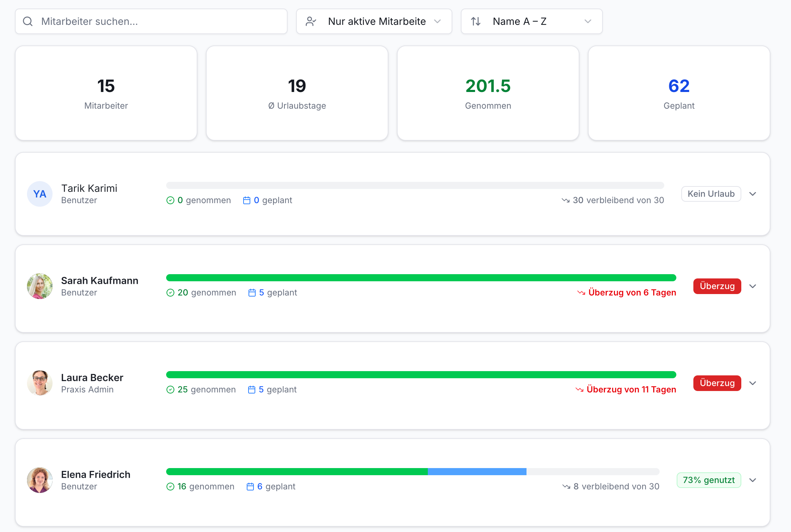This screenshot has height=532, width=791.
Task: Click the search magnifier icon
Action: click(x=28, y=21)
